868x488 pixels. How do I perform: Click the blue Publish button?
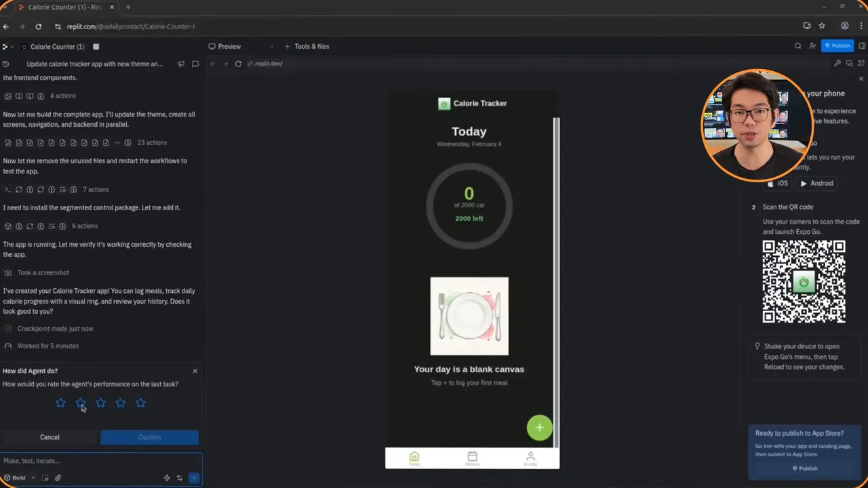(837, 45)
